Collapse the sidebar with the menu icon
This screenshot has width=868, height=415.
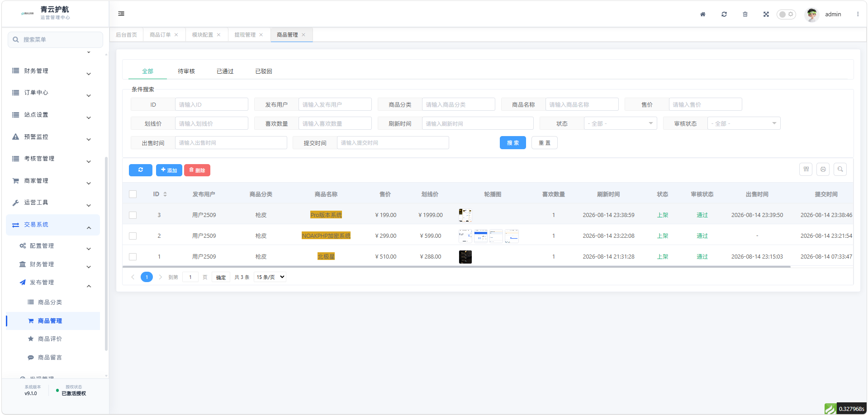point(121,14)
